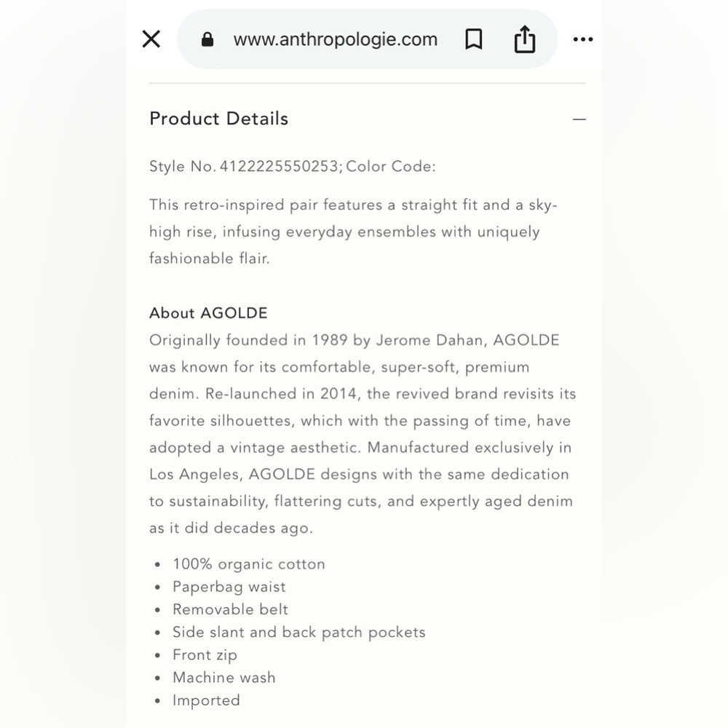Tap the Jerome Dahan brand history paragraph

coord(363,434)
